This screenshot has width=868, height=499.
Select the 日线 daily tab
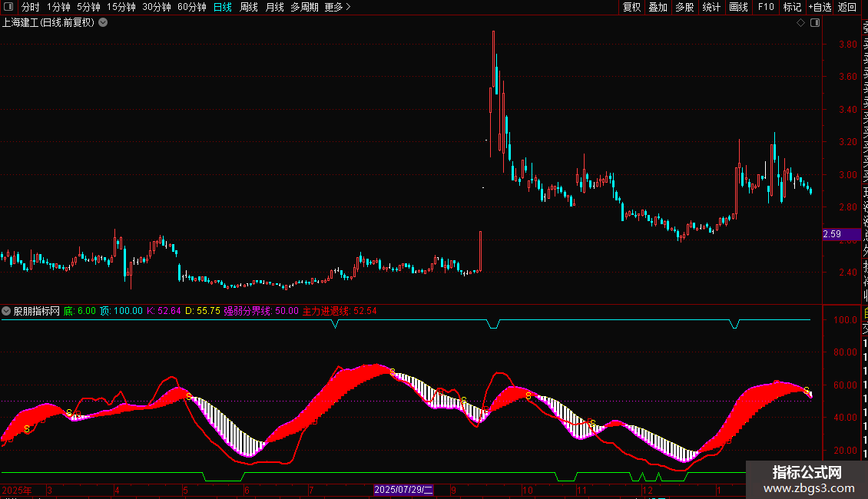pos(223,7)
